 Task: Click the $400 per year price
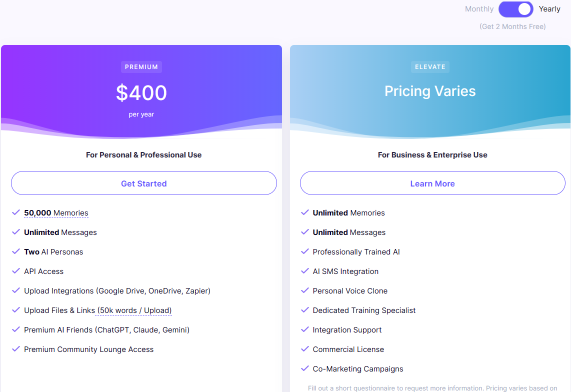(141, 93)
